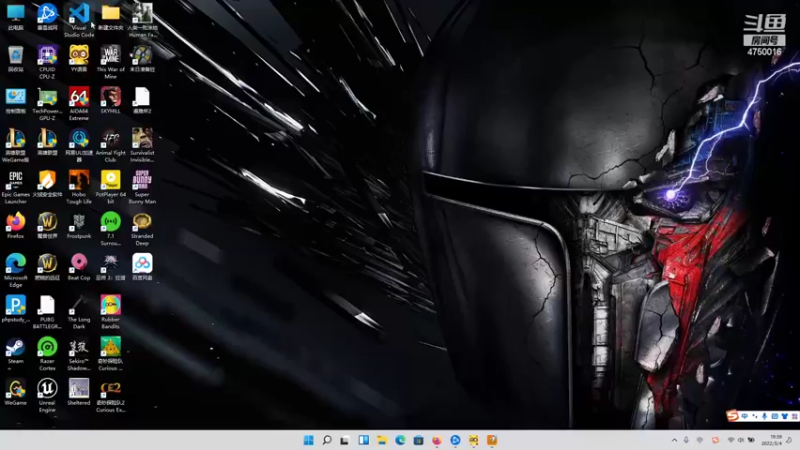Launch Firefox from the desktop
The image size is (800, 450).
pyautogui.click(x=15, y=226)
